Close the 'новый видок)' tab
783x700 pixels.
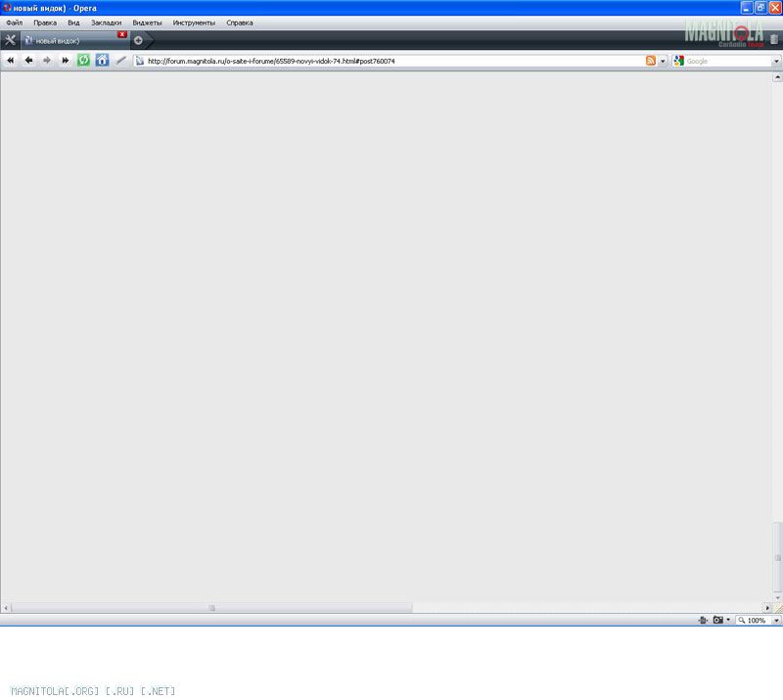122,34
